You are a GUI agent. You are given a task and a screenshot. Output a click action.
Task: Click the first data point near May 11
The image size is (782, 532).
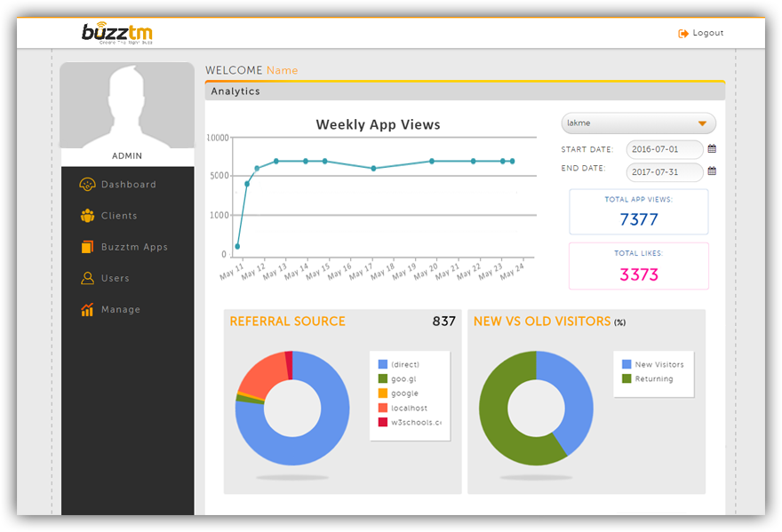click(237, 246)
